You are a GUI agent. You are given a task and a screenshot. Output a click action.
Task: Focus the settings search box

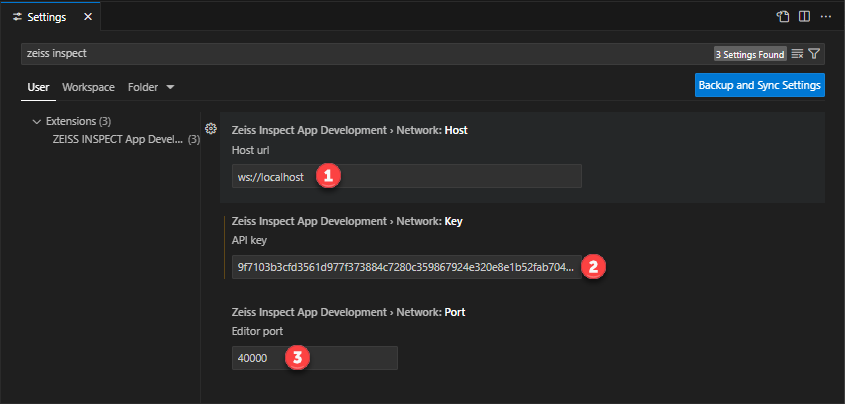click(x=360, y=54)
